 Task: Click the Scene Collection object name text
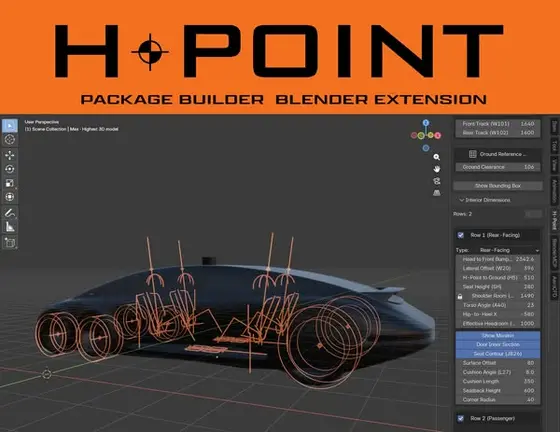71,129
